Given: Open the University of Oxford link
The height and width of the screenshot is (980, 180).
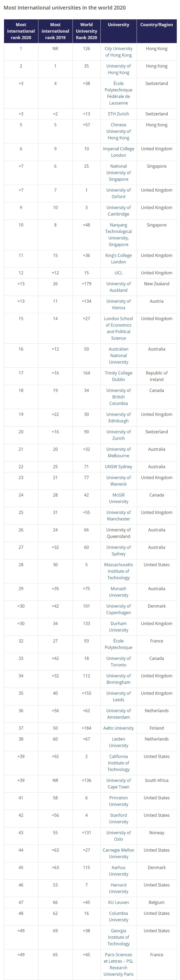Looking at the screenshot, I should tap(118, 193).
